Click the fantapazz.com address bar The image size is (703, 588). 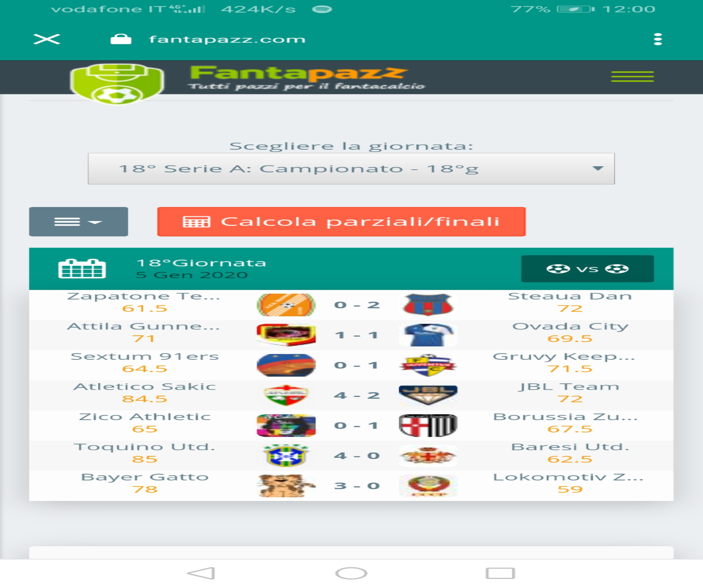click(227, 40)
